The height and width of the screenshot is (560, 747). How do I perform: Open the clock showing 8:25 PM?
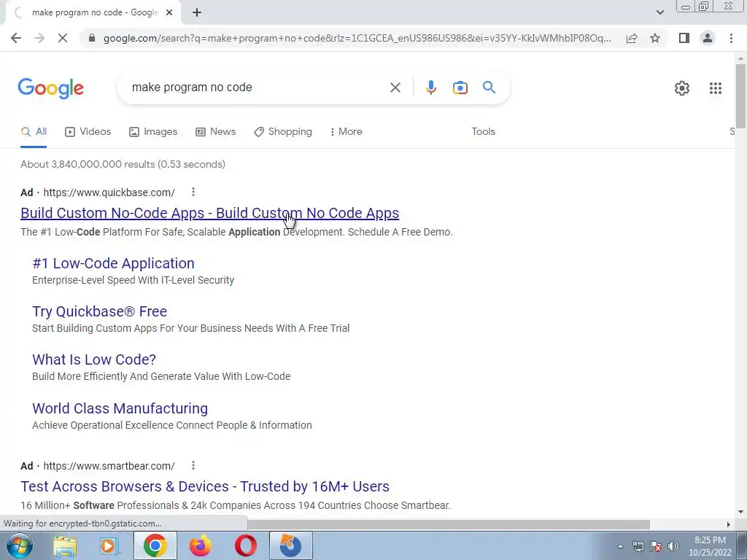pos(710,546)
